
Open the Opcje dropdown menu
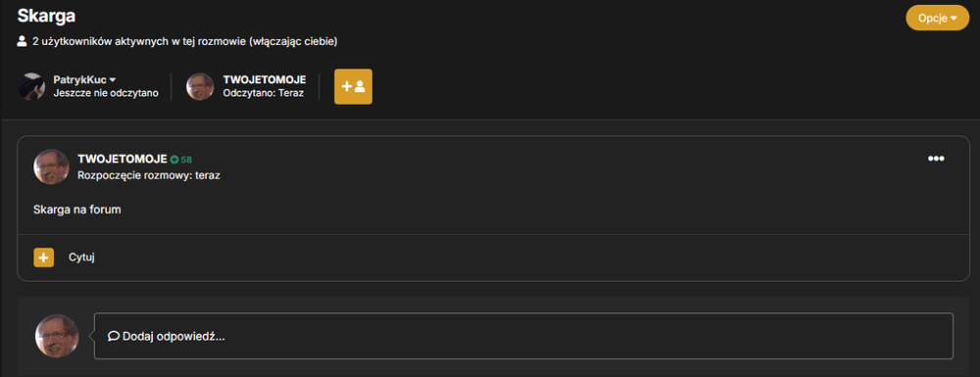(x=937, y=18)
